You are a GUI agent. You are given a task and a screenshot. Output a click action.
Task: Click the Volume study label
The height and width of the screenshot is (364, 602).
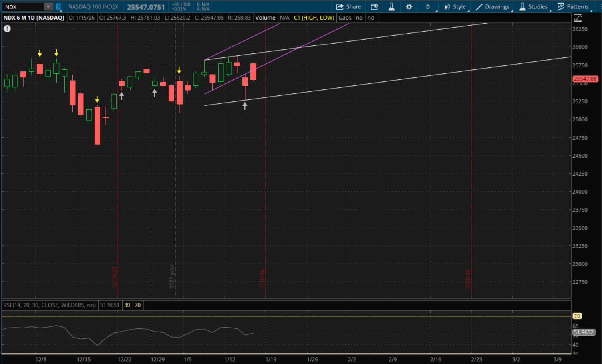click(x=265, y=18)
